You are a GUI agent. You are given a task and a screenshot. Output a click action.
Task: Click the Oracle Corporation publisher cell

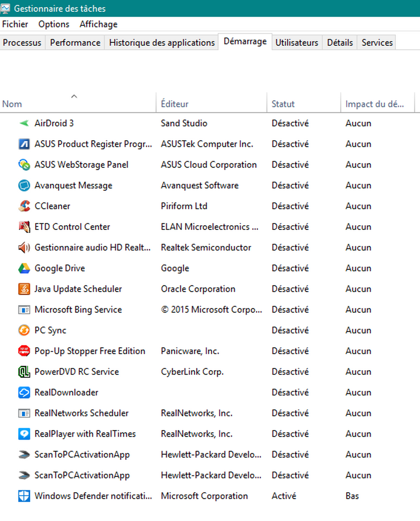[x=198, y=289]
